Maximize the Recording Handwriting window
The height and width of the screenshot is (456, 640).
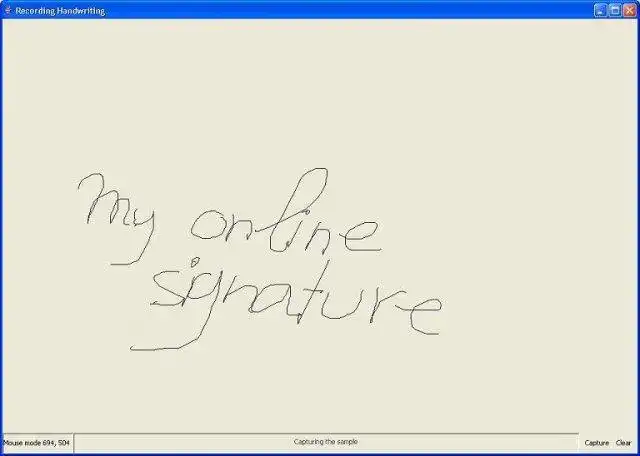pyautogui.click(x=615, y=11)
